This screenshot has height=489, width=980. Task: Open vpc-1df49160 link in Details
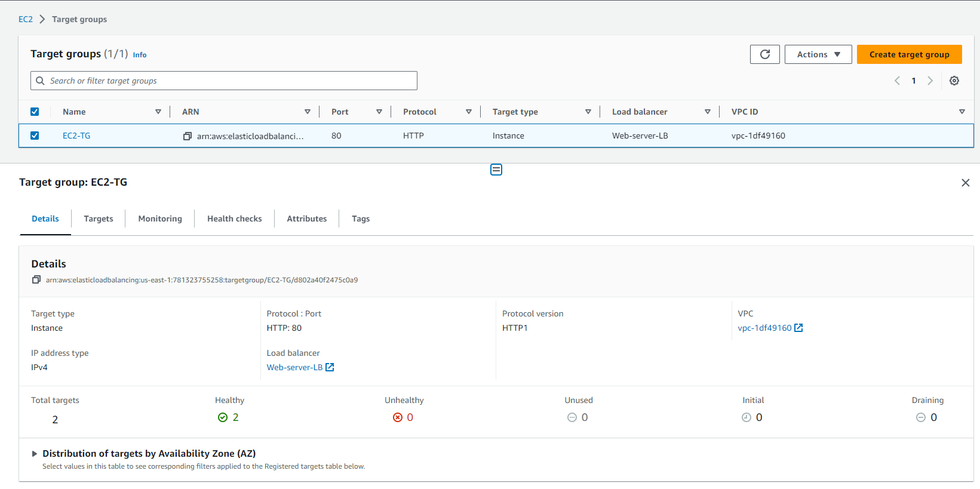pos(770,328)
